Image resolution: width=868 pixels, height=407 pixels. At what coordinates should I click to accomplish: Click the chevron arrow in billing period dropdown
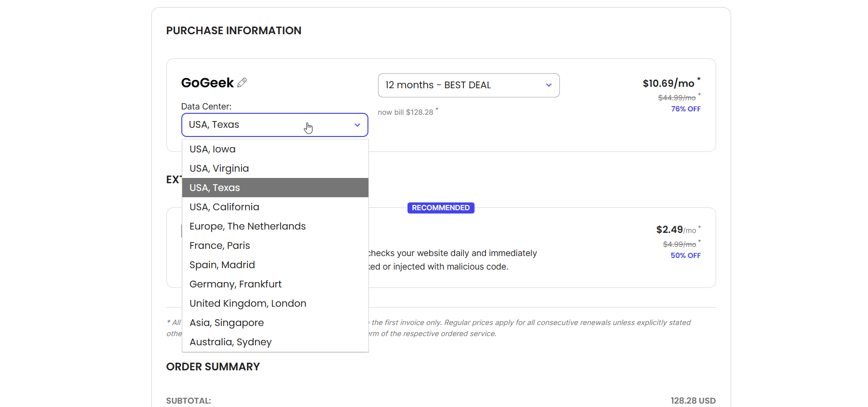(549, 85)
